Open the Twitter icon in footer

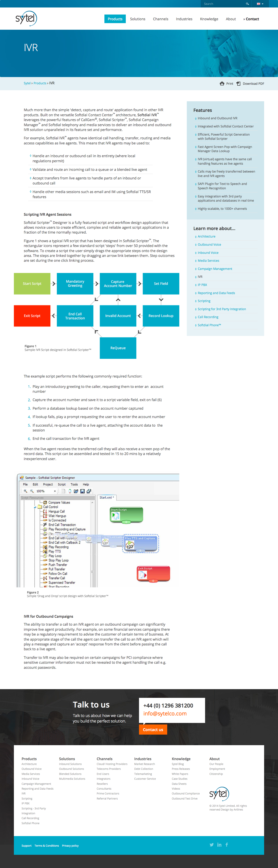pos(211,844)
